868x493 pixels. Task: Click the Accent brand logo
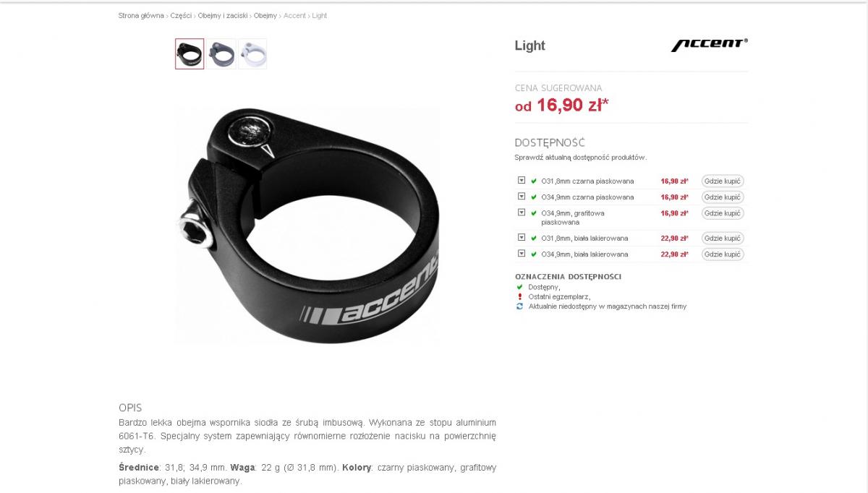710,45
